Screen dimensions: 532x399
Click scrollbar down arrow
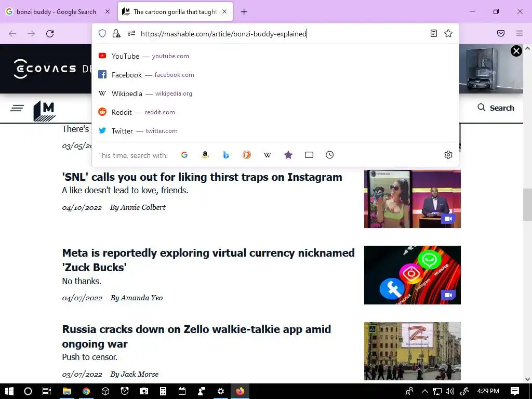pyautogui.click(x=527, y=379)
